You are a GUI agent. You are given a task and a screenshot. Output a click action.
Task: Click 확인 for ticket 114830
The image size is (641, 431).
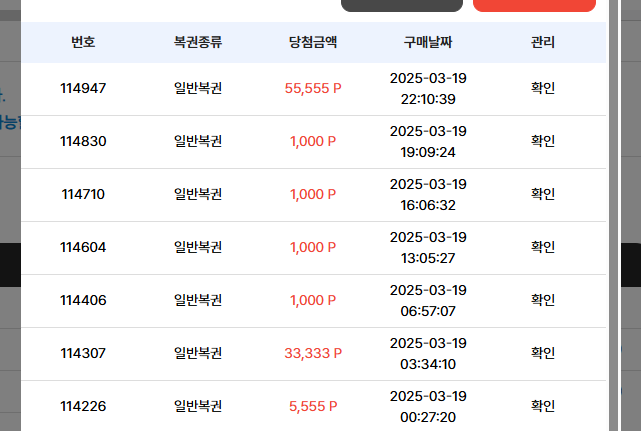point(542,141)
